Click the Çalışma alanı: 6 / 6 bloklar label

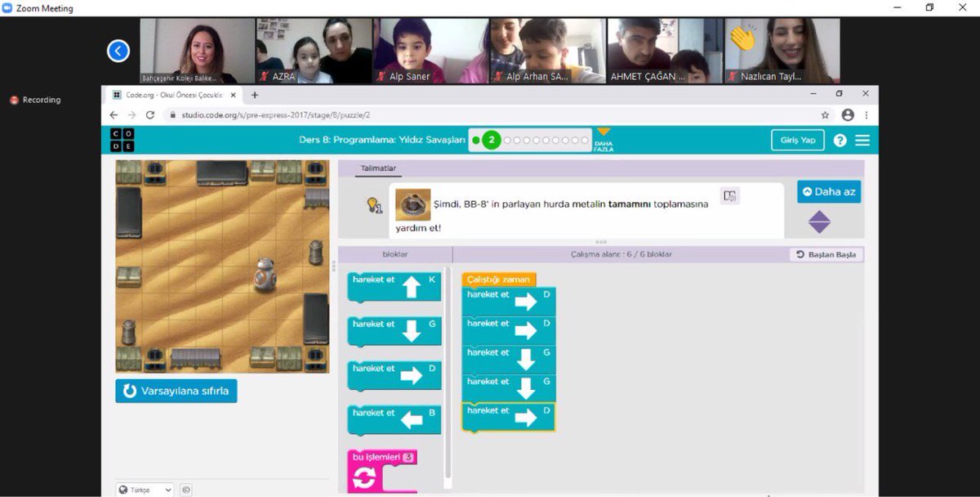pos(621,254)
